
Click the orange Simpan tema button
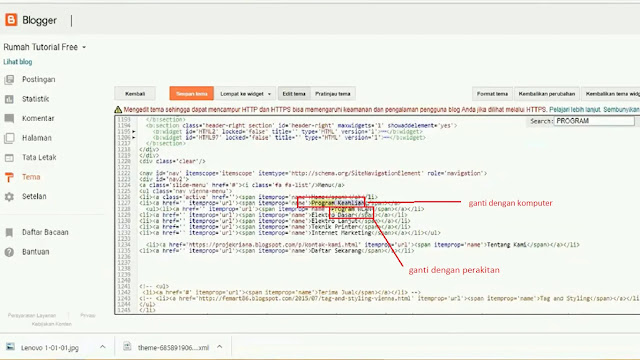(x=191, y=94)
